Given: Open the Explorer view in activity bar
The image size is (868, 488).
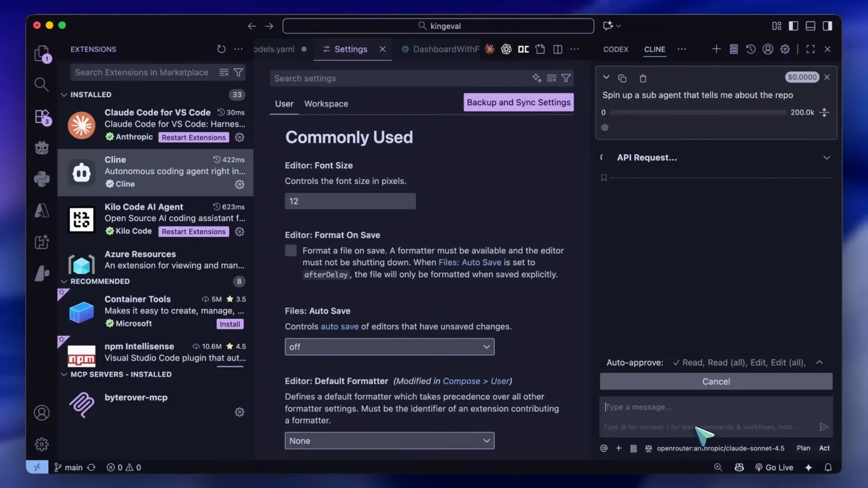Looking at the screenshot, I should click(x=42, y=54).
